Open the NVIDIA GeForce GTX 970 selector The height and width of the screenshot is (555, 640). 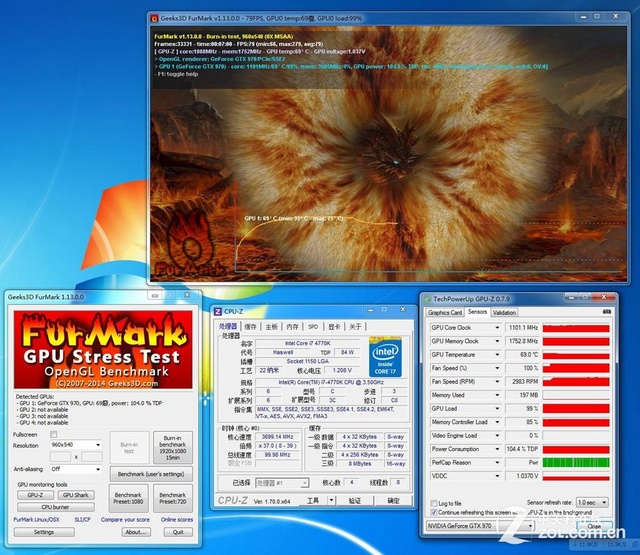(480, 526)
